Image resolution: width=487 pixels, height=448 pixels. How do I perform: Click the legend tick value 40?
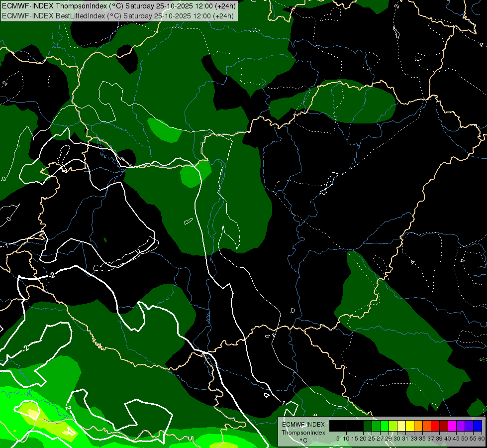point(448,439)
